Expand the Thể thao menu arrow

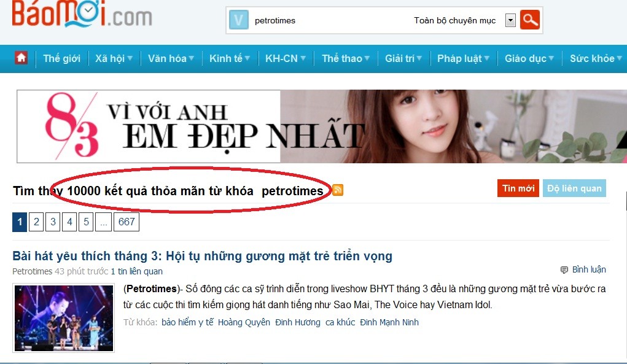[367, 58]
